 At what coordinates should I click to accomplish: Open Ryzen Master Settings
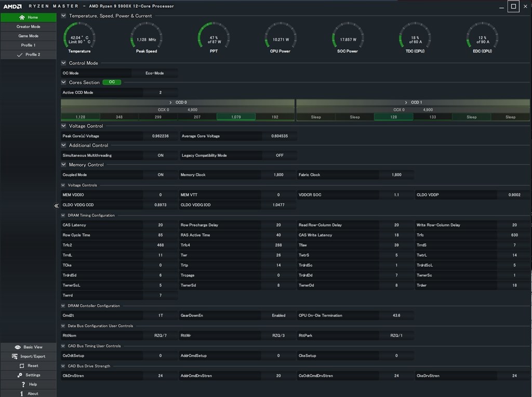point(29,375)
